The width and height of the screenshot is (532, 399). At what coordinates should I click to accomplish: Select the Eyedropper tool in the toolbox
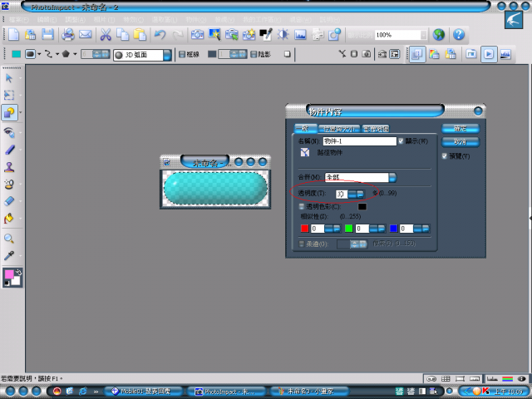tap(9, 255)
